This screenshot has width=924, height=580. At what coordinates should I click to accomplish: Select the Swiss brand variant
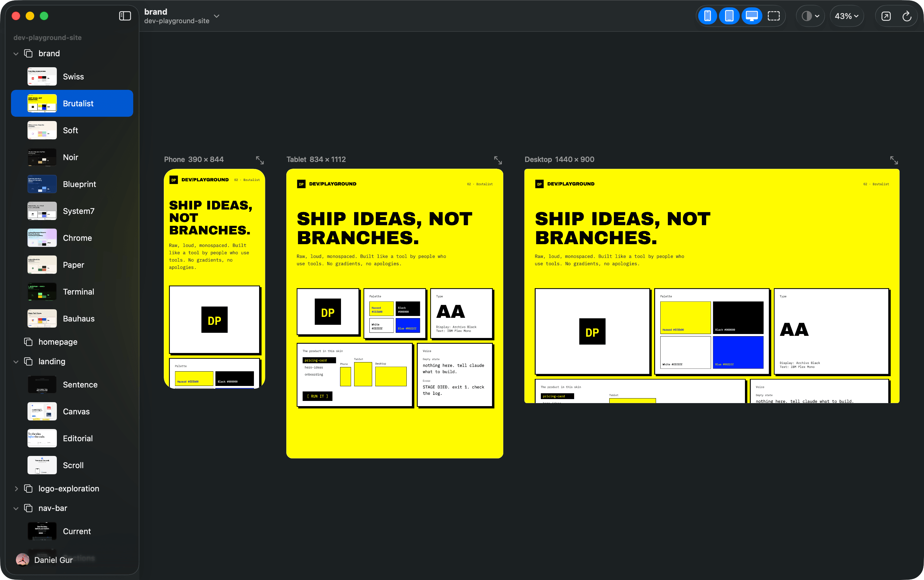[72, 76]
